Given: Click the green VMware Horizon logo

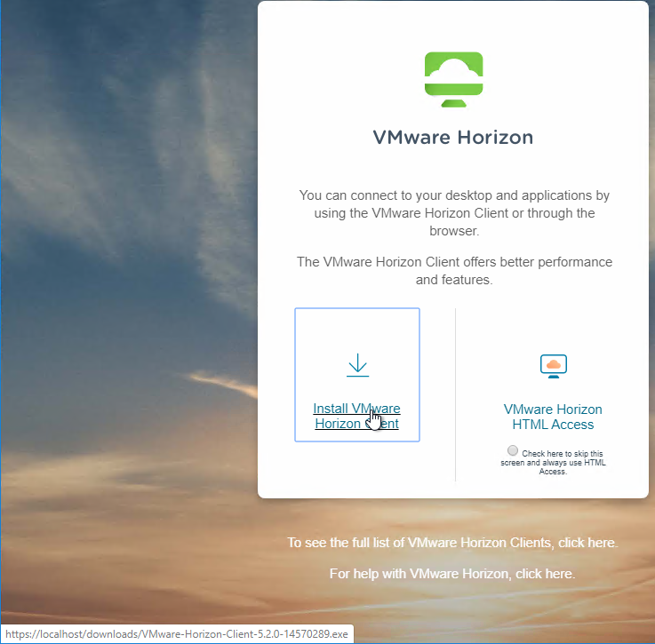Looking at the screenshot, I should coord(453,79).
